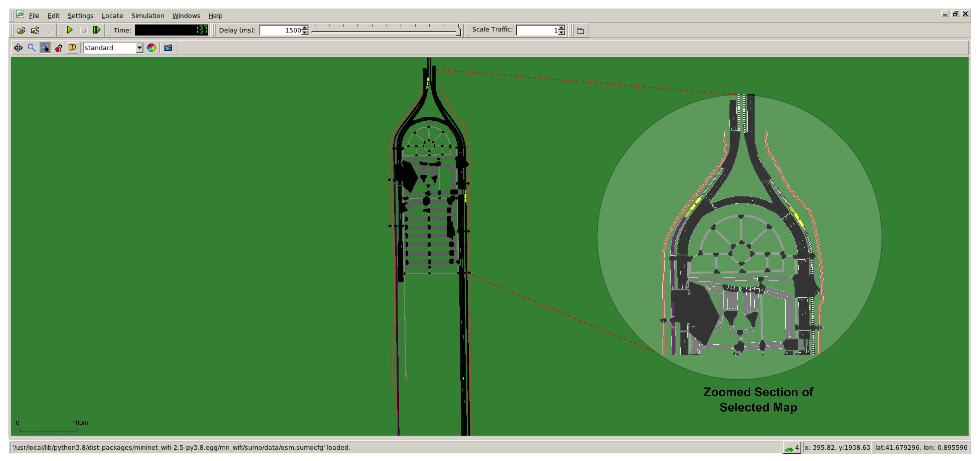Open the Settings menu
The width and height of the screenshot is (980, 461).
tap(80, 16)
